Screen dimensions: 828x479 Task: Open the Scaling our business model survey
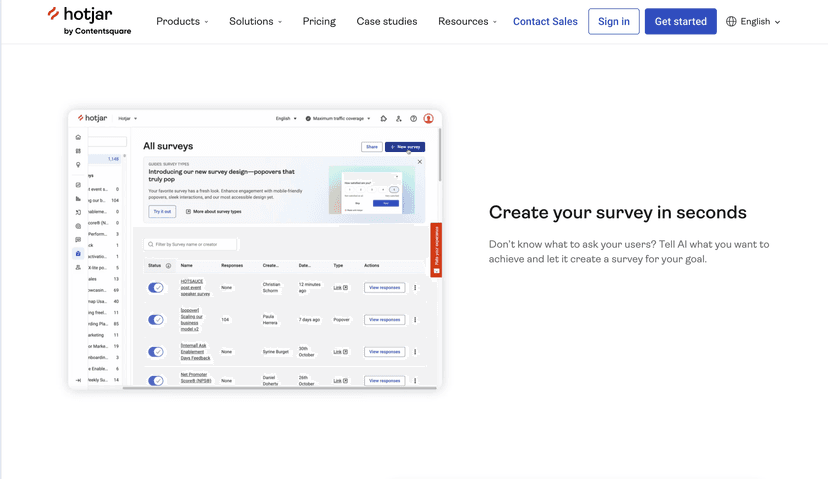tap(191, 320)
